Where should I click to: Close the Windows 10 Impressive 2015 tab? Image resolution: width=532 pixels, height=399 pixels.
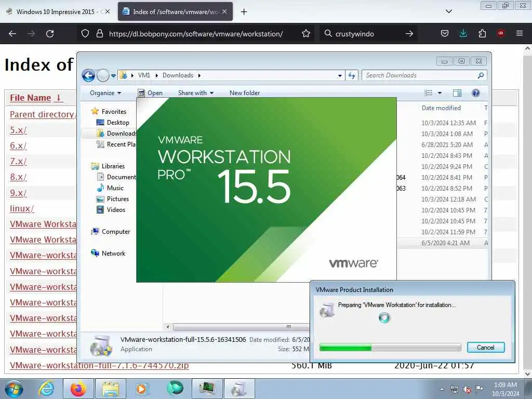(108, 11)
